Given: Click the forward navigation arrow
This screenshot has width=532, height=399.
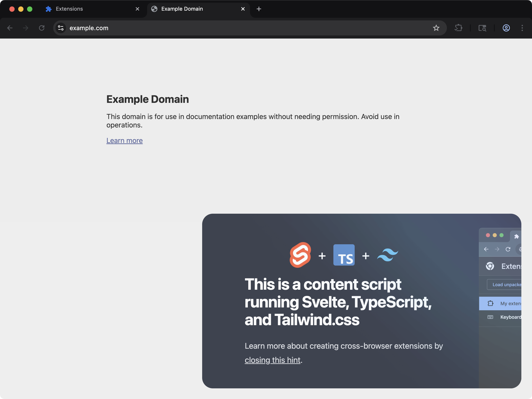Looking at the screenshot, I should (x=25, y=28).
